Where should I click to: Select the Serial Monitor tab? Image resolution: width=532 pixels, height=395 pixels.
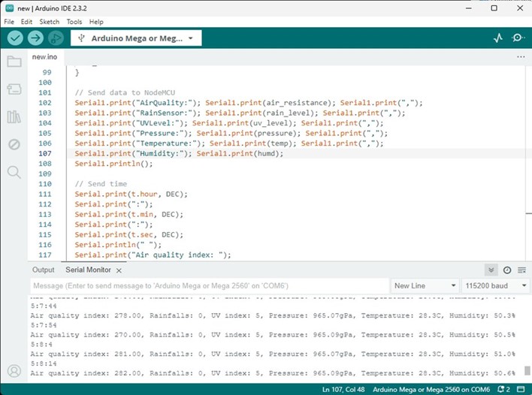pos(88,270)
